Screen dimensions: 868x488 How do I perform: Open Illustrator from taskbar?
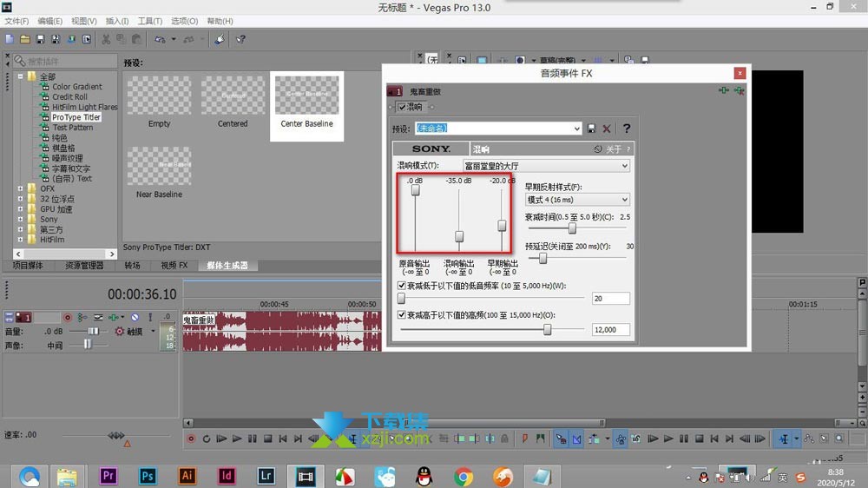(x=187, y=475)
